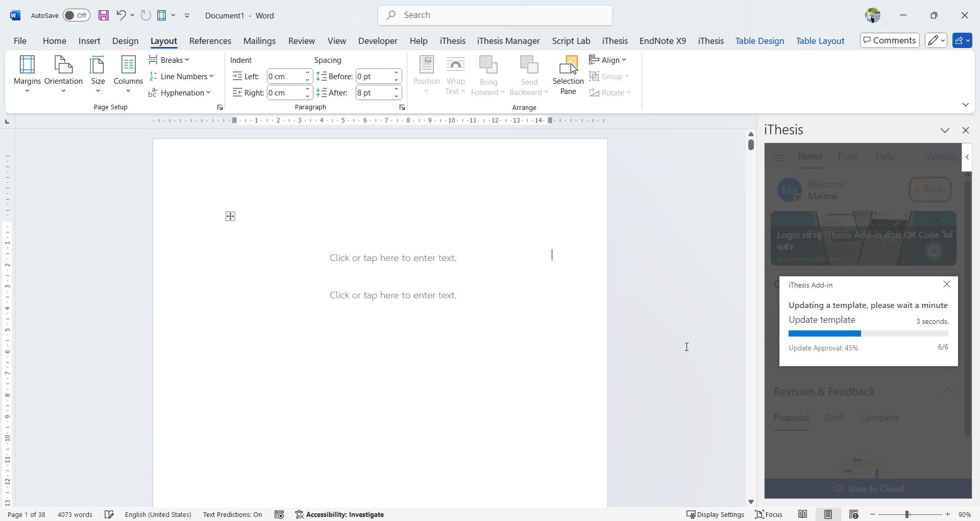Switch to Web Layout view
The width and height of the screenshot is (980, 521).
(x=853, y=514)
